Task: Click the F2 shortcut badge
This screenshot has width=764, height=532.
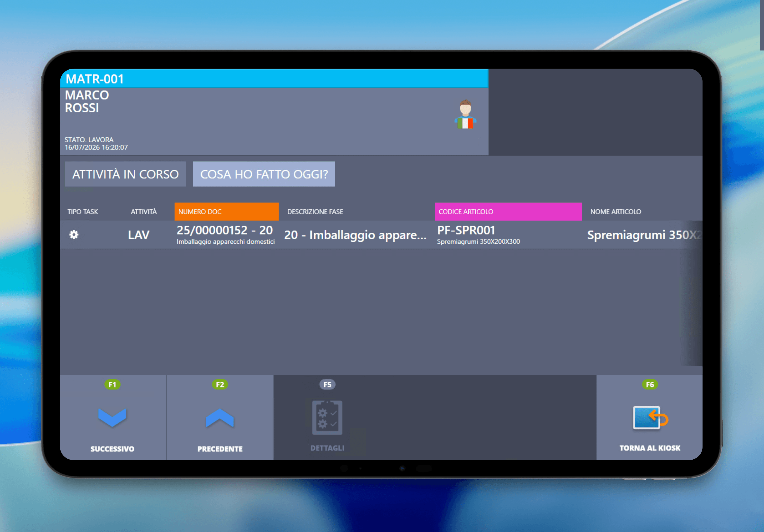Action: (220, 385)
